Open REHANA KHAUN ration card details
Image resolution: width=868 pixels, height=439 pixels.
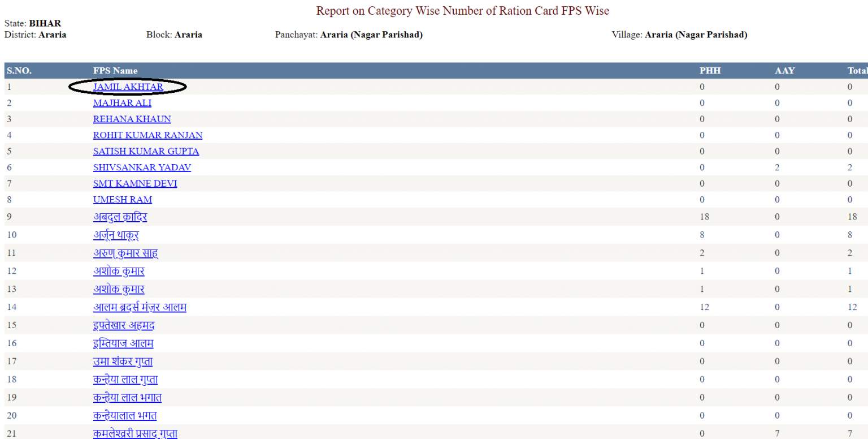pyautogui.click(x=132, y=119)
